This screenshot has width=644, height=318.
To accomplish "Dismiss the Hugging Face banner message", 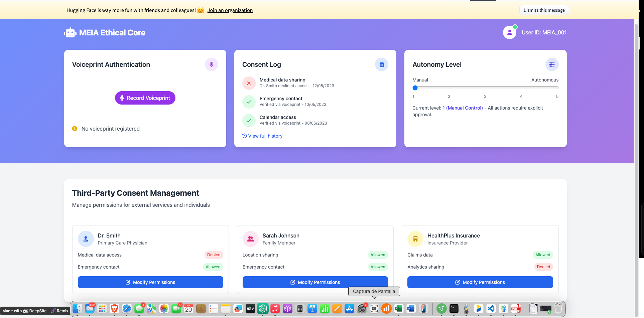I will 544,10.
